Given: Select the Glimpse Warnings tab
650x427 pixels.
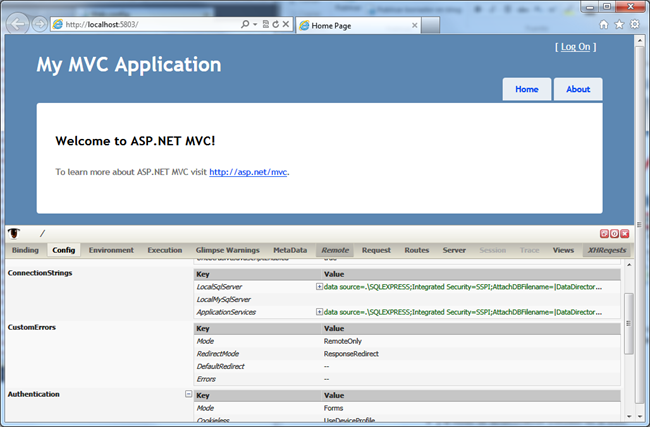Looking at the screenshot, I should (227, 250).
